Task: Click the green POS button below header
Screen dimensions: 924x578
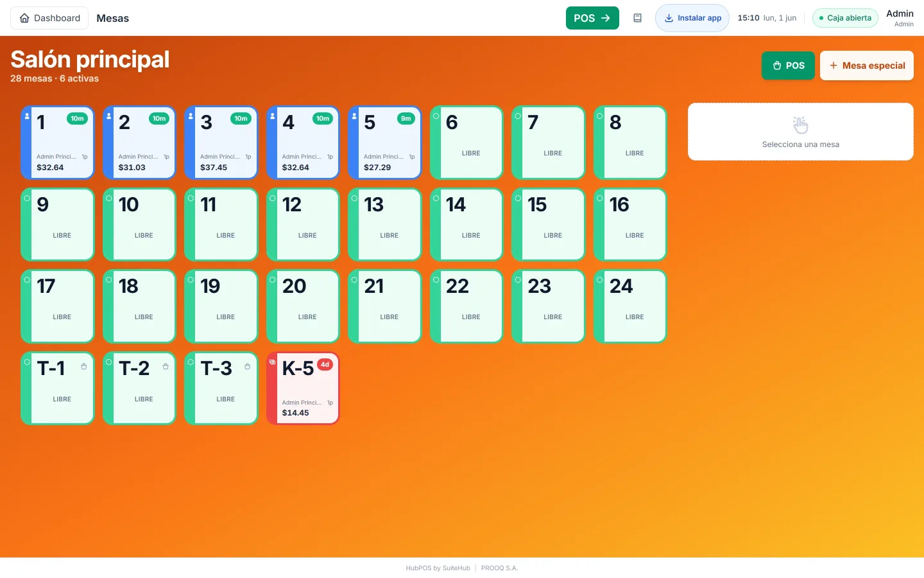Action: (x=788, y=66)
